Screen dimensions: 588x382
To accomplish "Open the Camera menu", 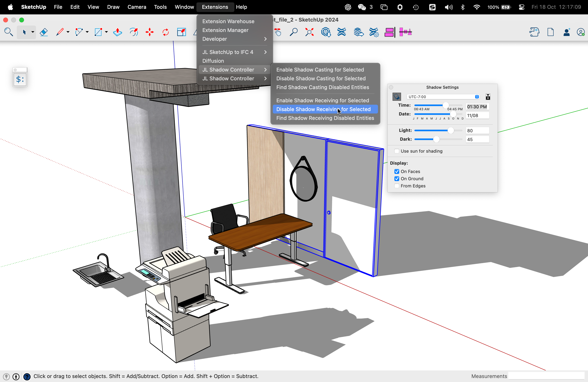I will pyautogui.click(x=137, y=7).
